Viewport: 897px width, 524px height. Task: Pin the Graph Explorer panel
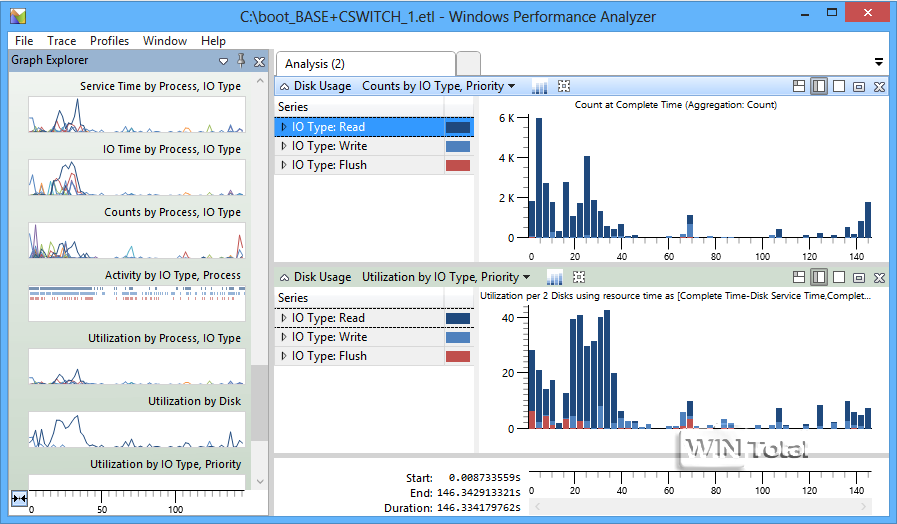(x=241, y=60)
